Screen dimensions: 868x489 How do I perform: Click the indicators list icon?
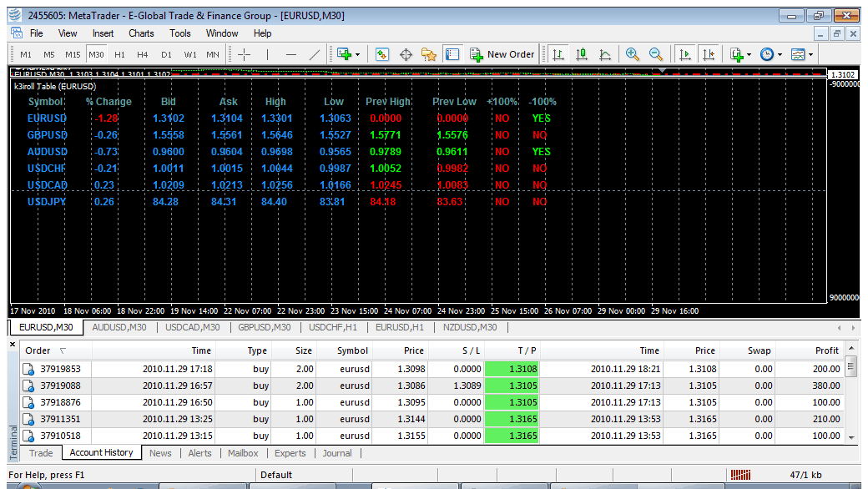736,54
